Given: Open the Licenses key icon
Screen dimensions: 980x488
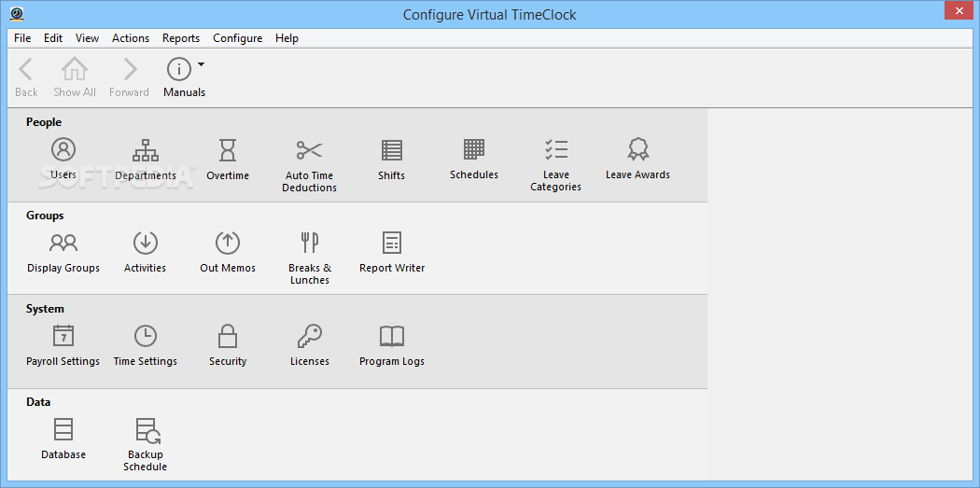Looking at the screenshot, I should (x=309, y=336).
